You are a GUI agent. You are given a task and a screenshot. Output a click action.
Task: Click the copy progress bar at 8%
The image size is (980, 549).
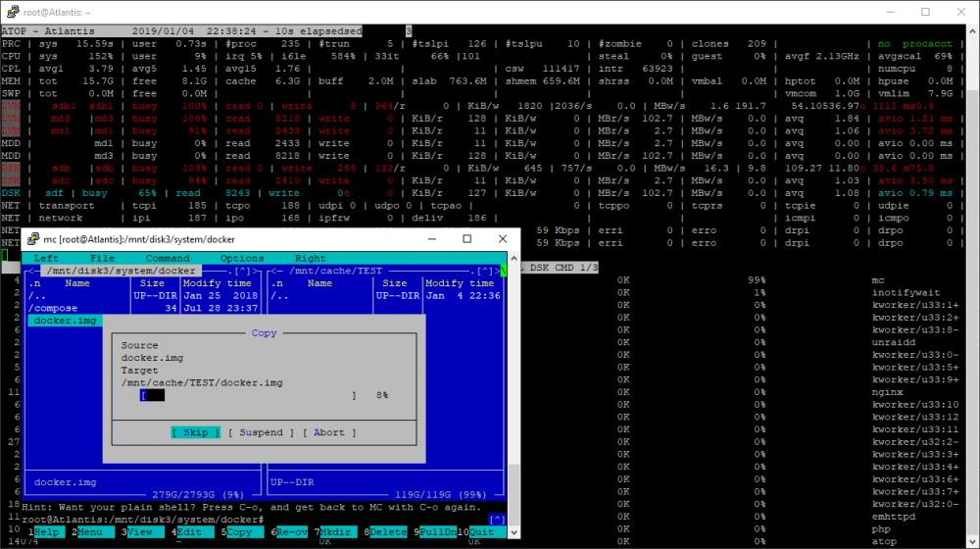click(248, 395)
